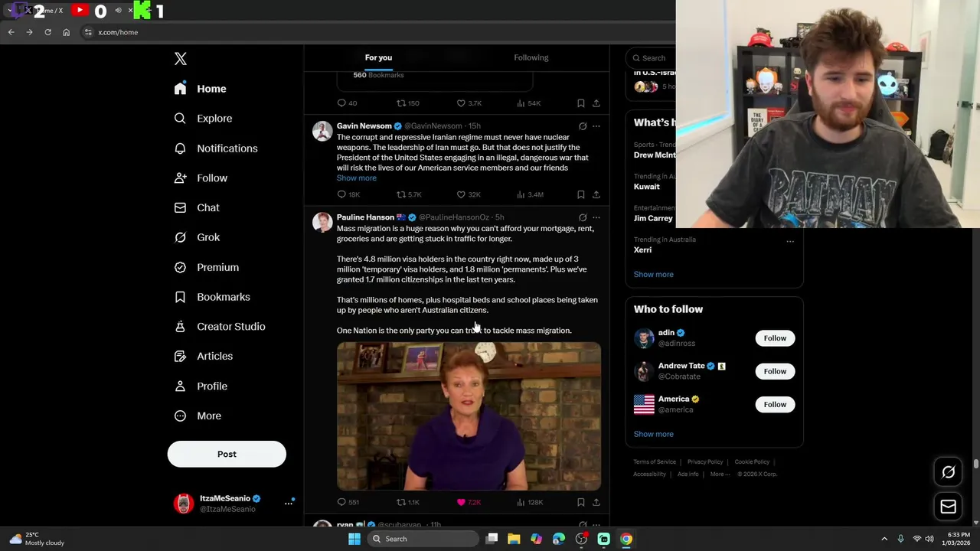Open floating messages envelope button
Viewport: 980px width, 551px height.
tap(948, 507)
